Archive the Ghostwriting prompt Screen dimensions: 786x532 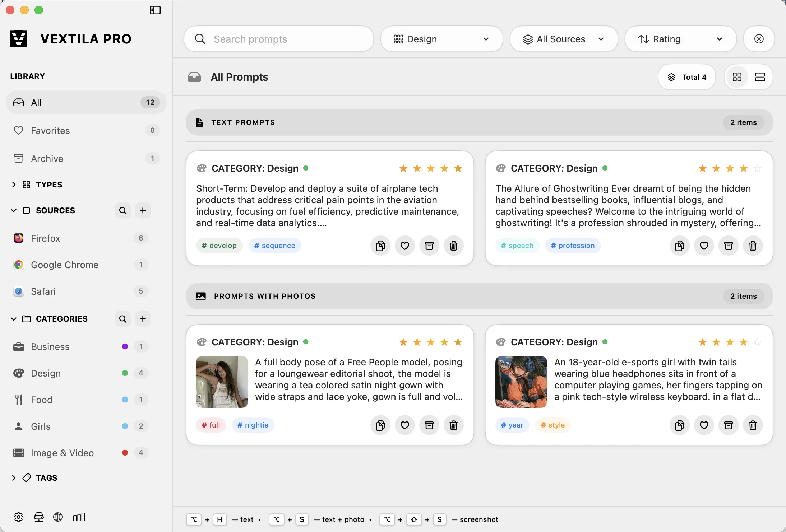pos(729,246)
